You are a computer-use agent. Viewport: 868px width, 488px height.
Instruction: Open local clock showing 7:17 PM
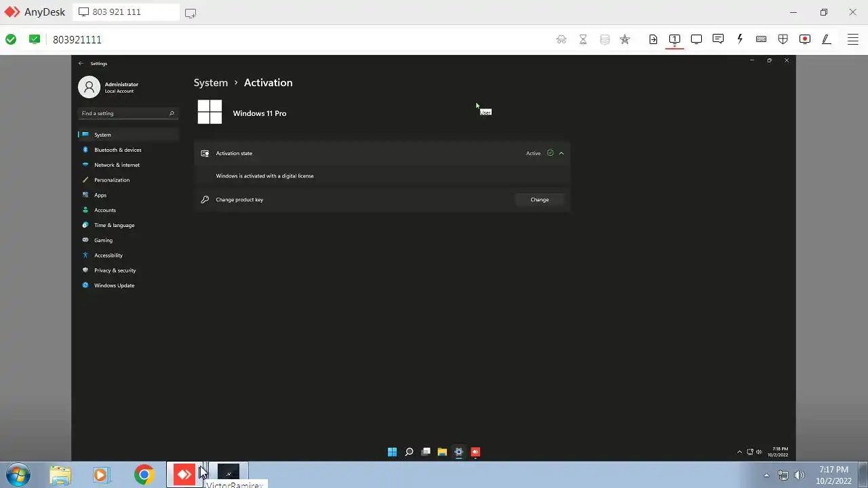pyautogui.click(x=833, y=475)
